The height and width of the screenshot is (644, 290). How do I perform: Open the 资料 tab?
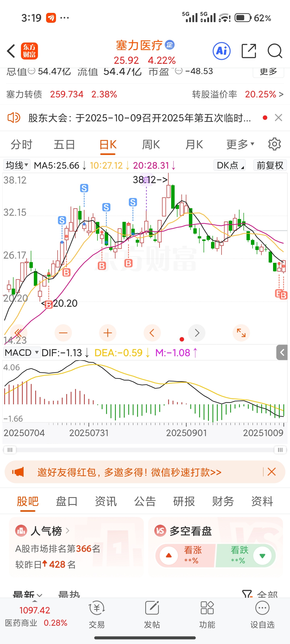click(x=262, y=501)
